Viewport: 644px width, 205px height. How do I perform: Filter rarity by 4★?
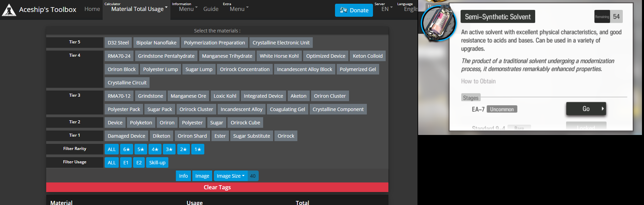click(155, 149)
